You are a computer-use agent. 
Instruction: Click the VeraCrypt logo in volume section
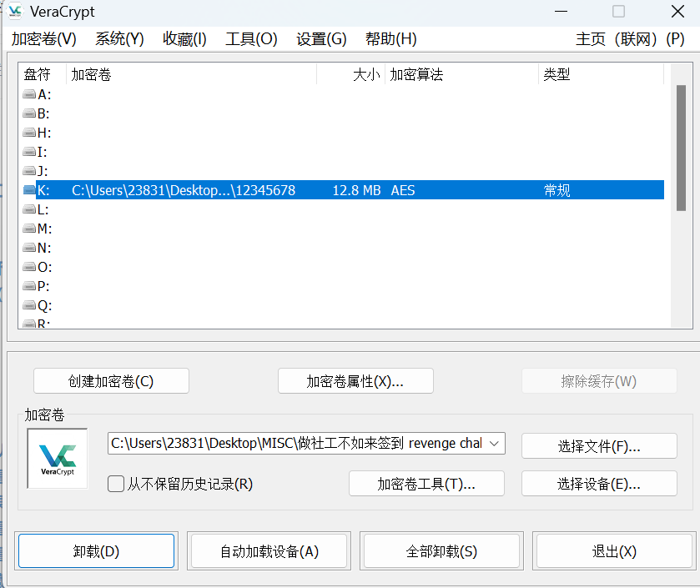pos(58,459)
